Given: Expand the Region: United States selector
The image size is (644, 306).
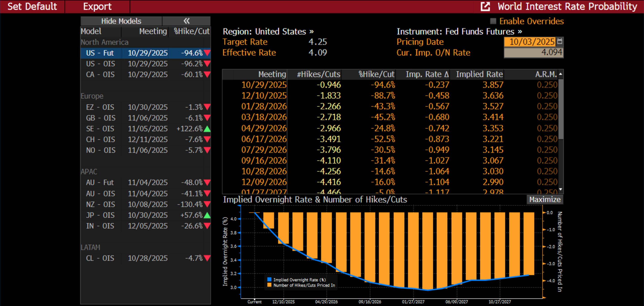Looking at the screenshot, I should pos(268,32).
